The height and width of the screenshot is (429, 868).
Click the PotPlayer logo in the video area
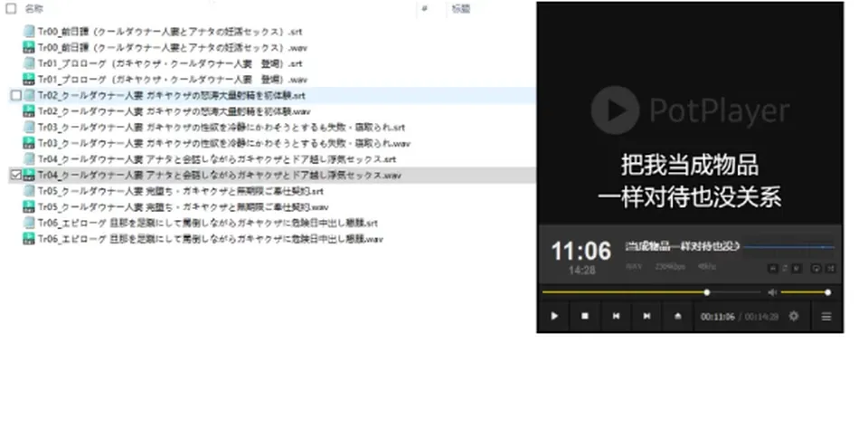[x=690, y=110]
